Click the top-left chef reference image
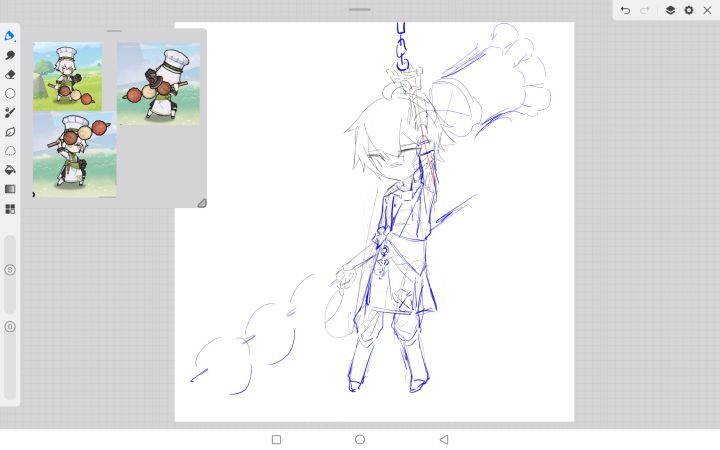The height and width of the screenshot is (450, 720). click(68, 76)
